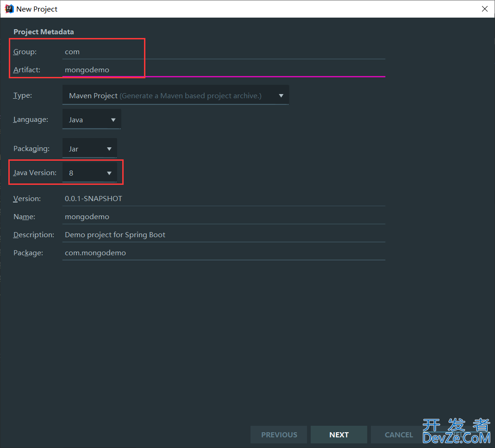Go back with the PREVIOUS button
The image size is (495, 448).
(x=279, y=435)
